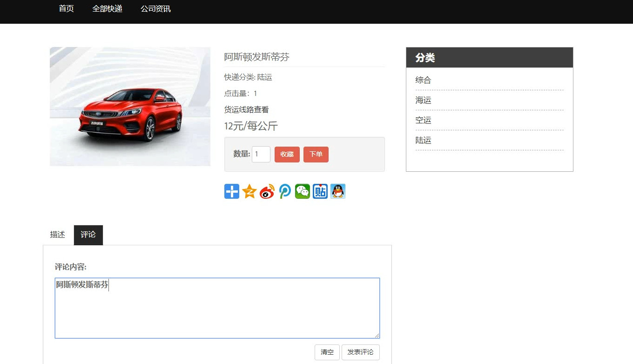Share to Baidu Tieba icon
The height and width of the screenshot is (364, 633).
click(x=320, y=191)
